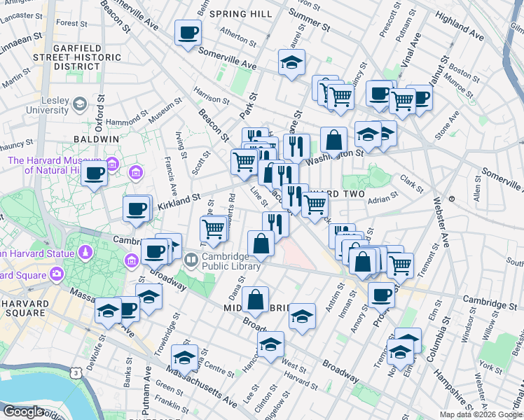Click the Route 3 highway shield
The width and height of the screenshot is (524, 420).
coord(76,373)
